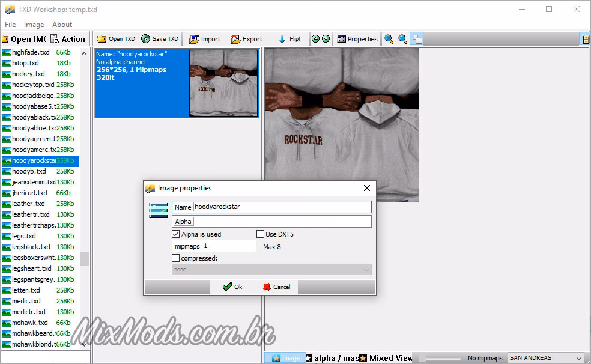Screen dimensions: 591x364
Task: Select hoodyb.txd in the file list
Action: coord(40,171)
